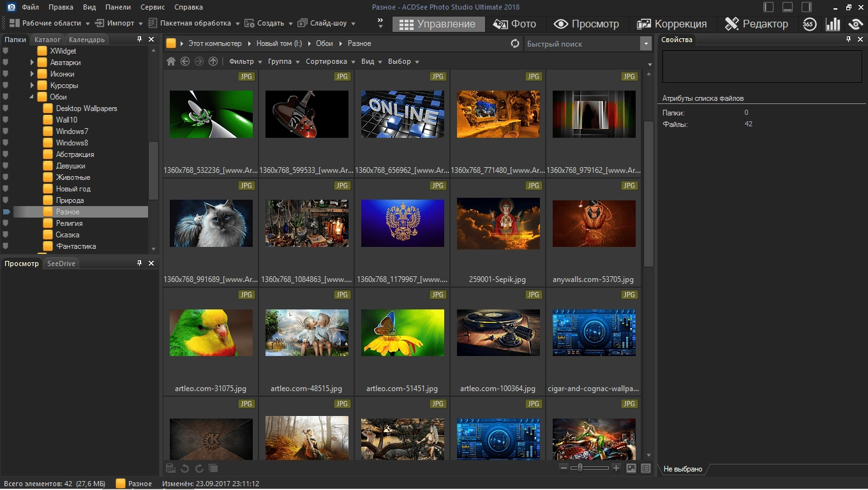
Task: Toggle easy-select marker for Windows7 folder
Action: click(6, 131)
